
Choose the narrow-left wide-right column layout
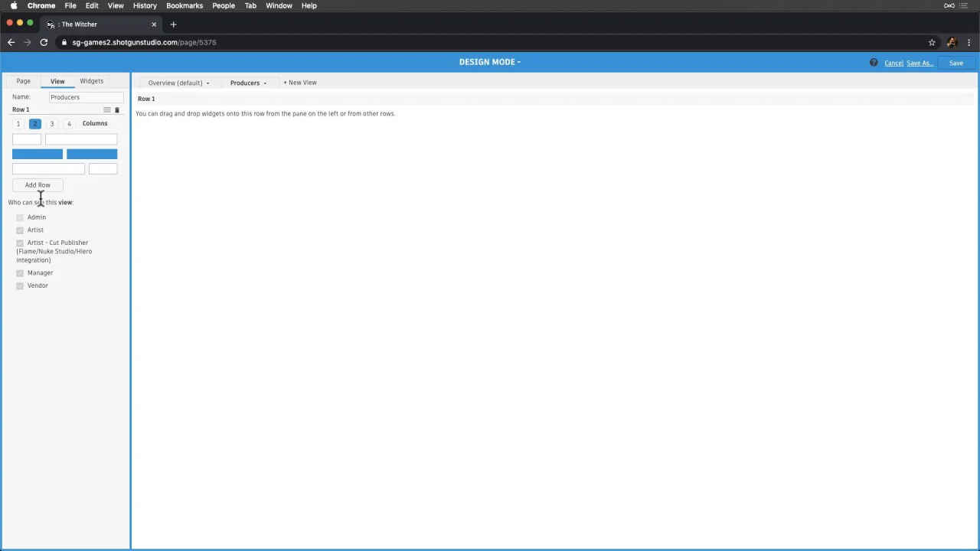click(64, 139)
